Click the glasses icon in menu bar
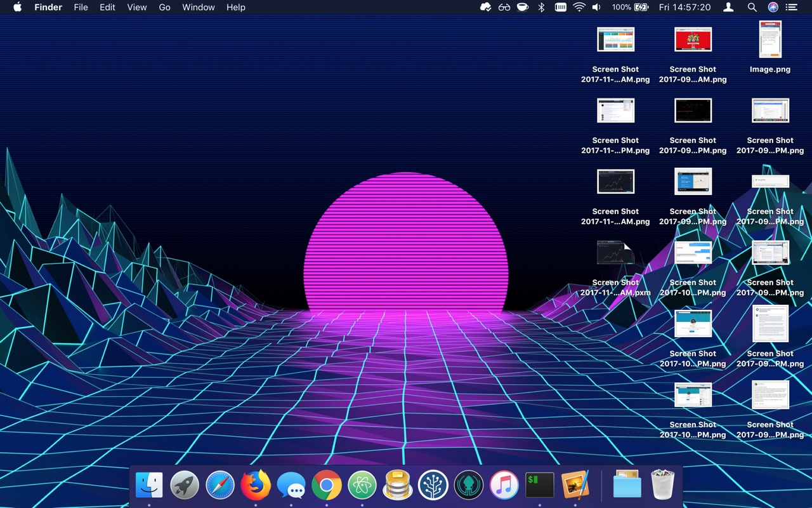This screenshot has height=508, width=812. [x=504, y=8]
